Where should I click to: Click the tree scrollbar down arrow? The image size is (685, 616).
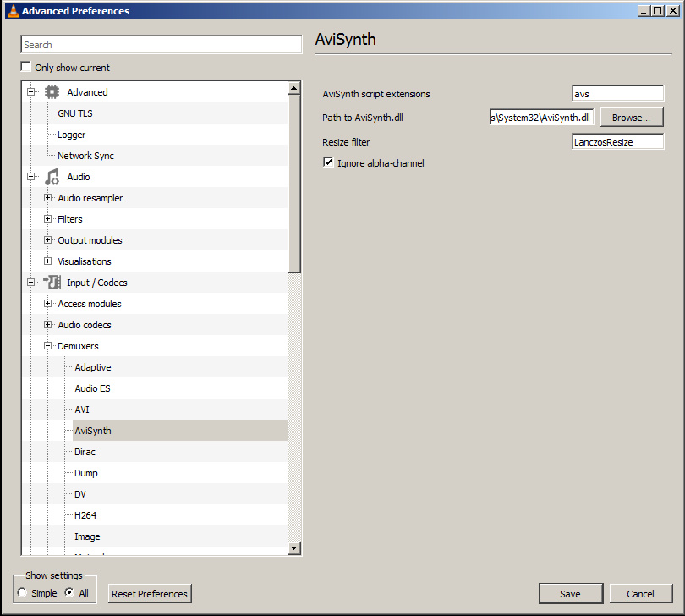pyautogui.click(x=294, y=547)
